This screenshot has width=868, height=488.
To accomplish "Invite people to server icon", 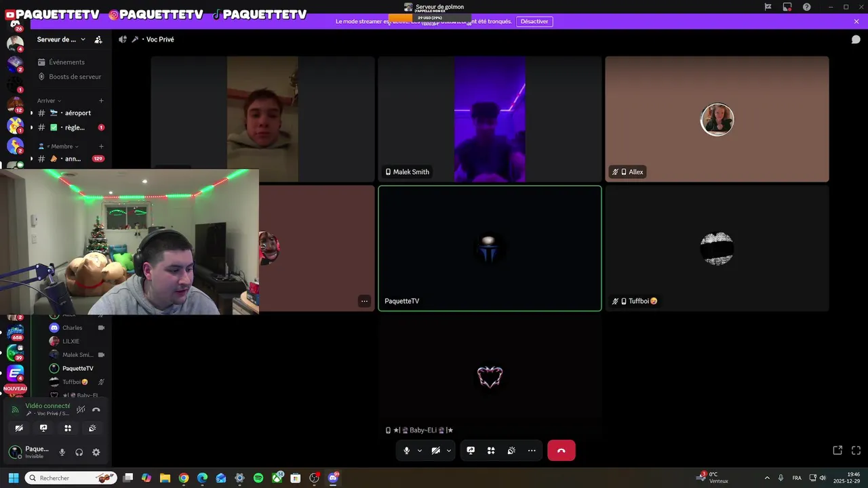I will pos(98,39).
